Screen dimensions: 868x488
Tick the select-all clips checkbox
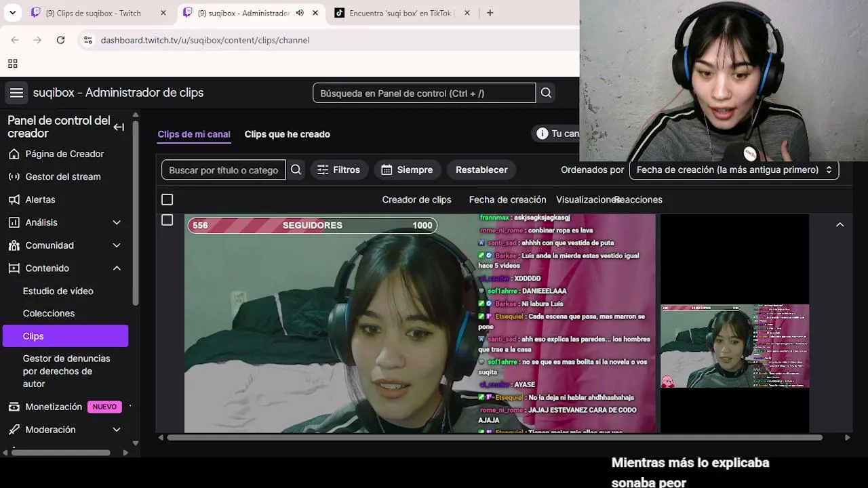click(167, 200)
